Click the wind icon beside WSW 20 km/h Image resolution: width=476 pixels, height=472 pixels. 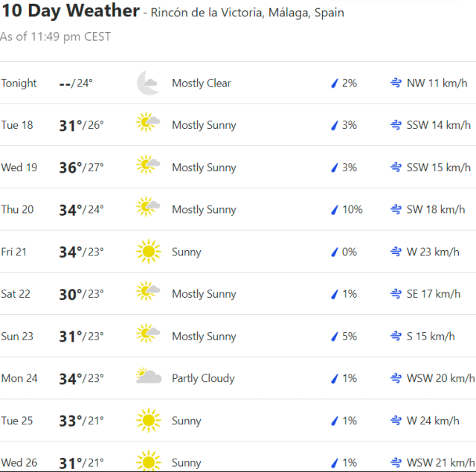pos(396,378)
